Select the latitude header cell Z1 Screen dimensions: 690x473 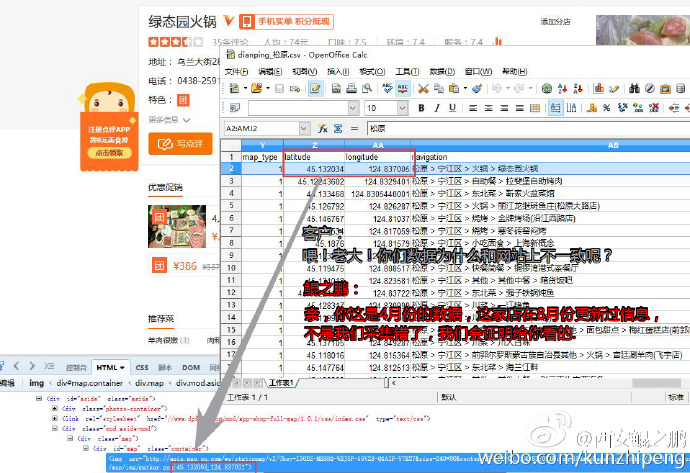coord(314,157)
